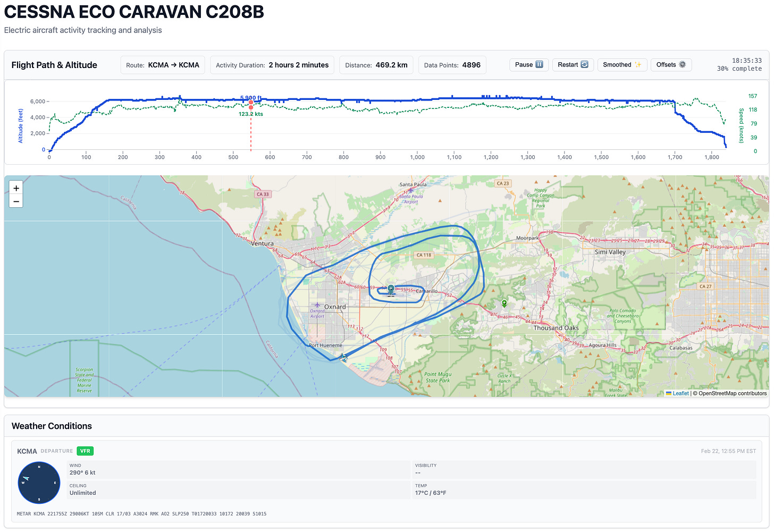
Task: Click the Oxnard Airport icon on map
Action: (x=317, y=305)
